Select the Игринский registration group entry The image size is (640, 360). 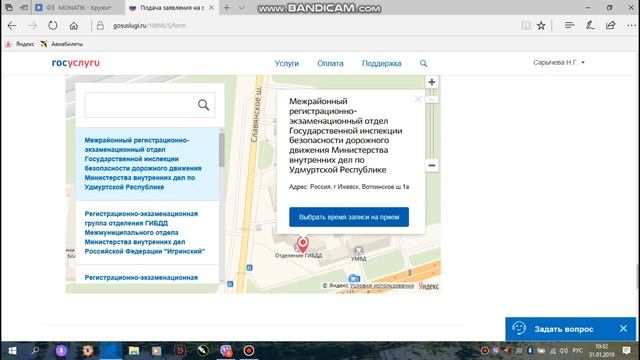click(147, 233)
